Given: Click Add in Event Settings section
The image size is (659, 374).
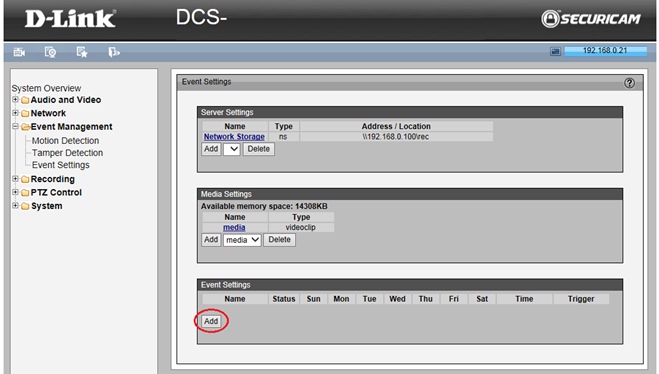Looking at the screenshot, I should click(211, 321).
